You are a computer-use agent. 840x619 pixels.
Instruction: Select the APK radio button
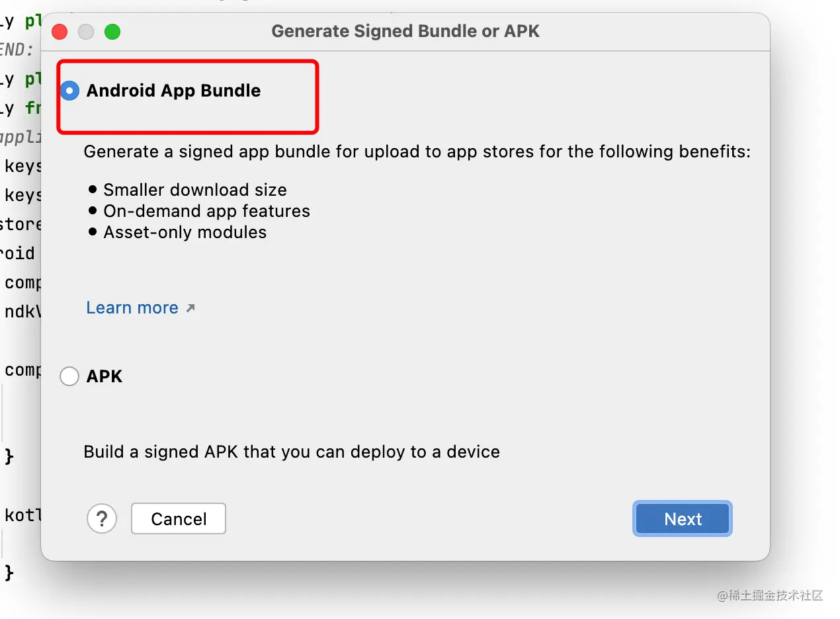pos(69,376)
